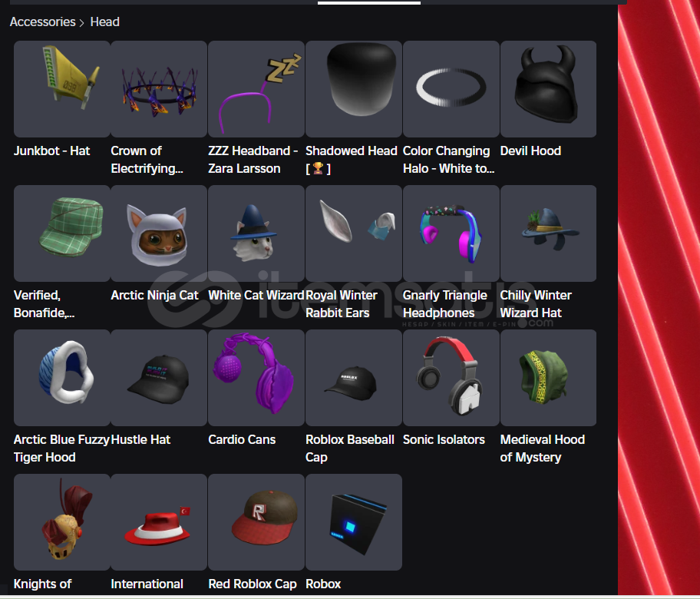Open the Hustle Hat name link
Screen dimensions: 700x599
pos(140,439)
